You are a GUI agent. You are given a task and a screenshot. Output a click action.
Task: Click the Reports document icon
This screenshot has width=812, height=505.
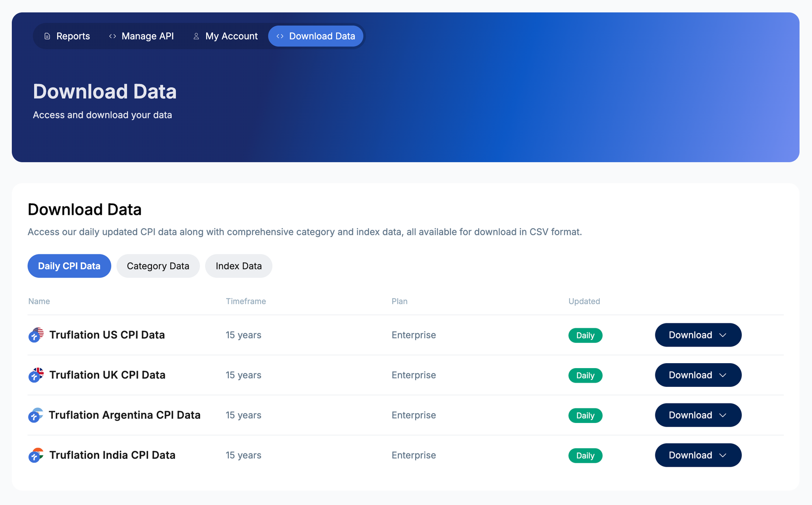[x=48, y=36]
